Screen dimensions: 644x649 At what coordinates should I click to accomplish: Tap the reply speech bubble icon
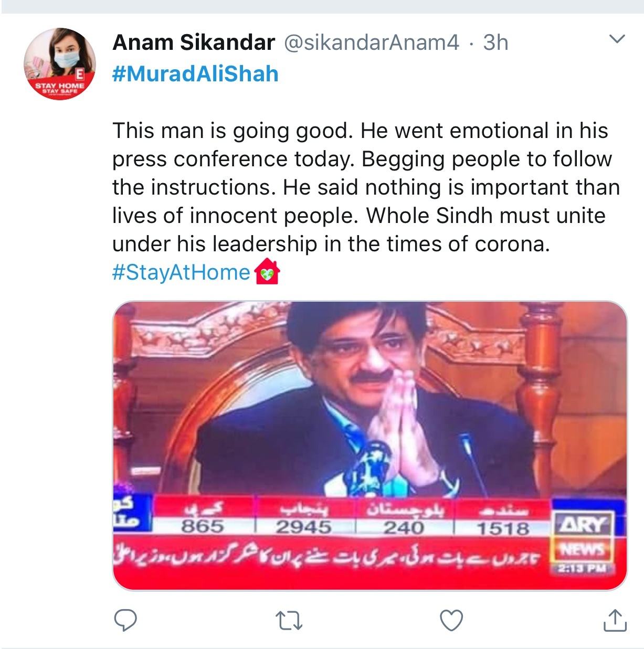(125, 621)
